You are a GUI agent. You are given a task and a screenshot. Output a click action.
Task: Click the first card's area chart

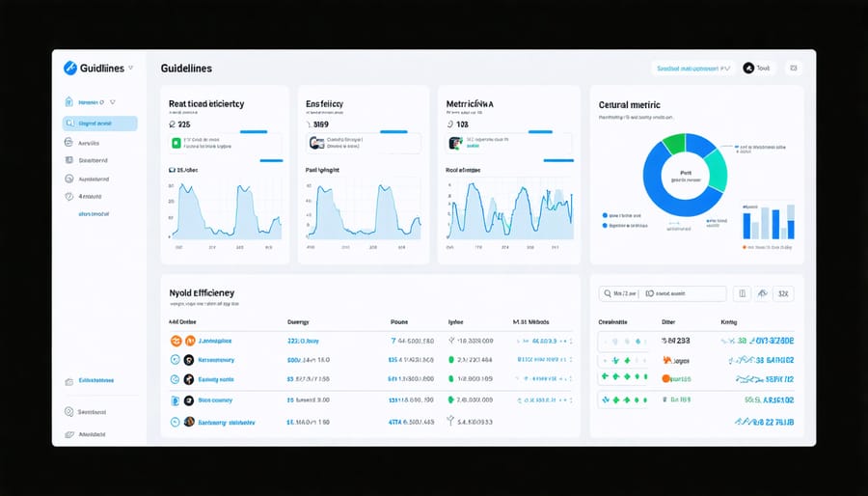pos(226,211)
